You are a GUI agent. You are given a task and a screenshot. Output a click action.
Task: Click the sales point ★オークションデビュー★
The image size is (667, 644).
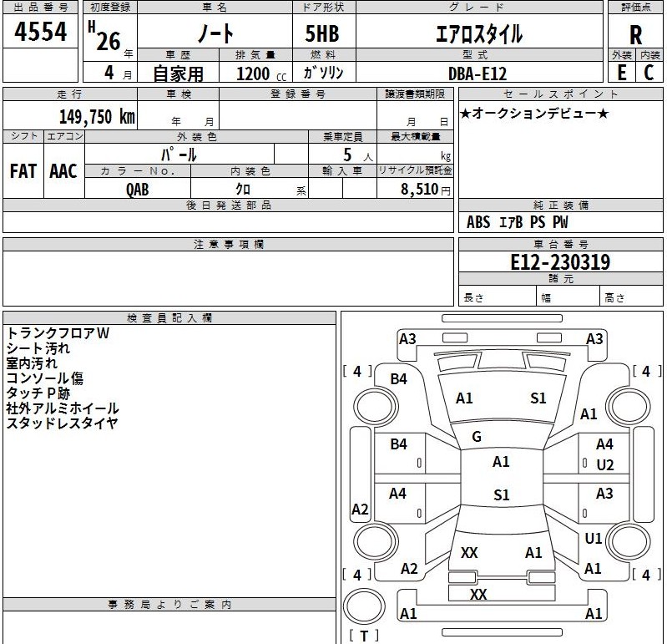click(x=534, y=114)
